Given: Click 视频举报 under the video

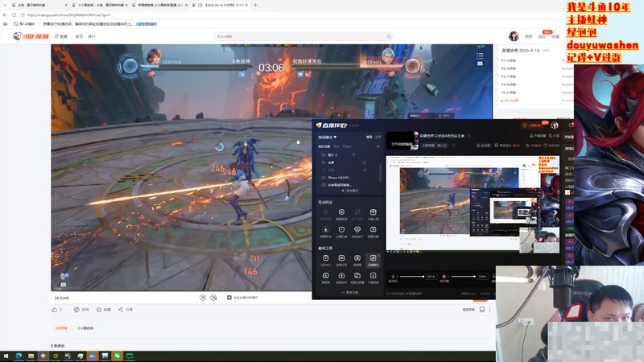Looking at the screenshot, I should [469, 310].
